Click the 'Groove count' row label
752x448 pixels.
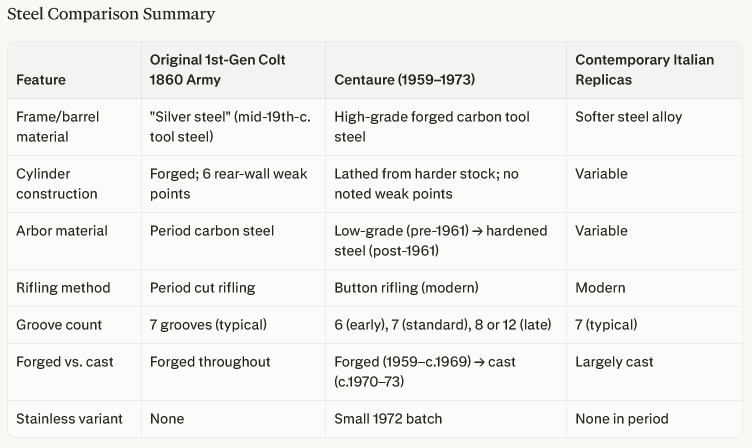click(59, 325)
